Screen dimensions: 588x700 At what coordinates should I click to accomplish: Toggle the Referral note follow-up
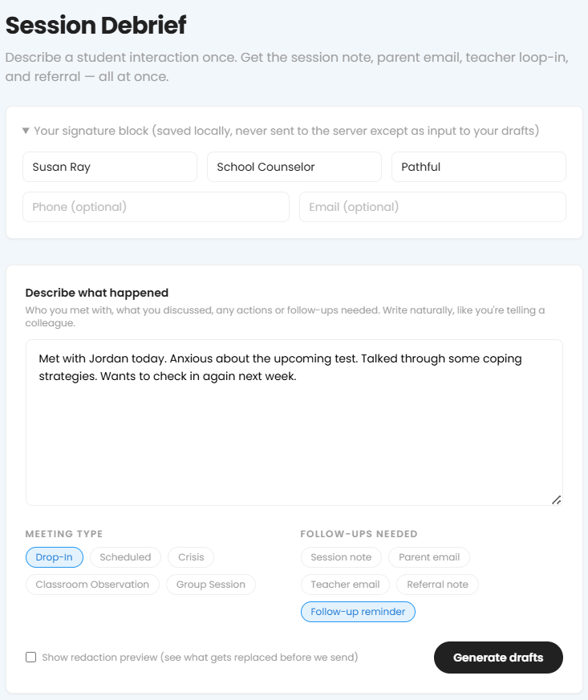437,585
